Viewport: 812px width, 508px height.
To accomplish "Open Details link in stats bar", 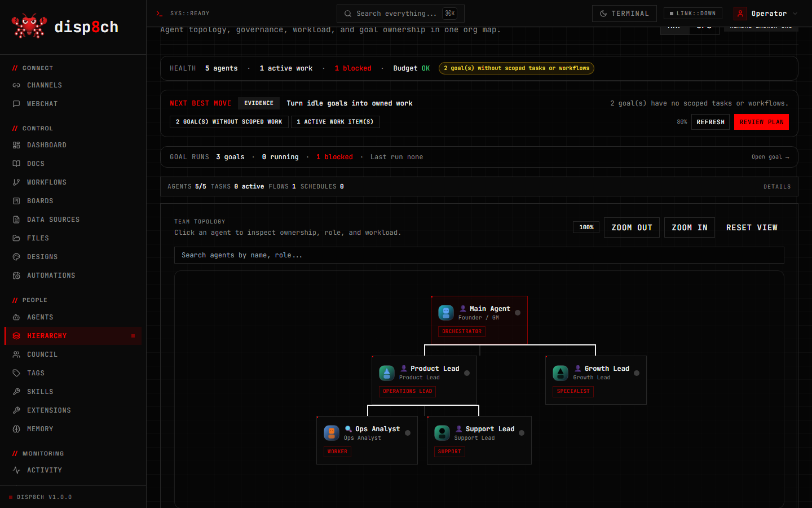I will point(777,187).
